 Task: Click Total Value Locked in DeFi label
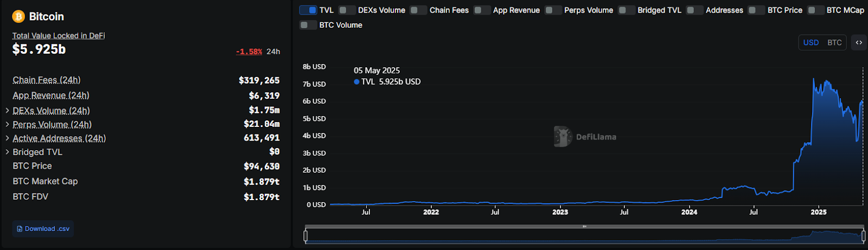59,36
